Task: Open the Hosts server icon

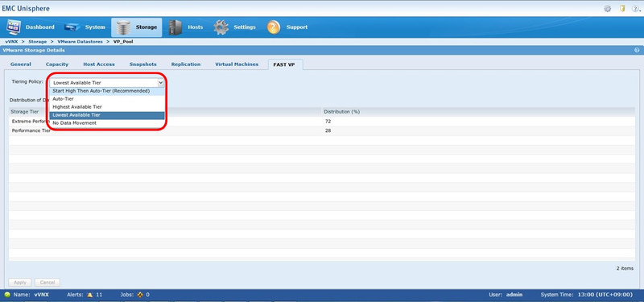Action: pyautogui.click(x=175, y=27)
